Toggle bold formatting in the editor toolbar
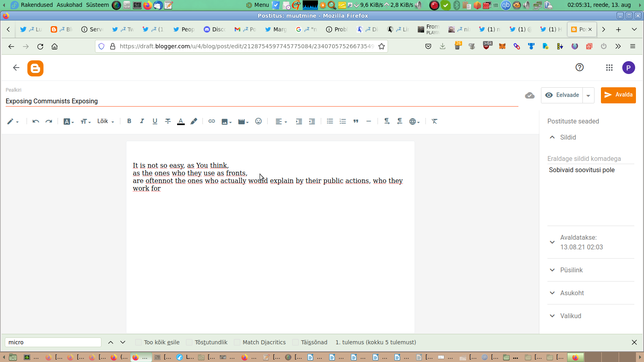This screenshot has height=362, width=644. coord(129,121)
